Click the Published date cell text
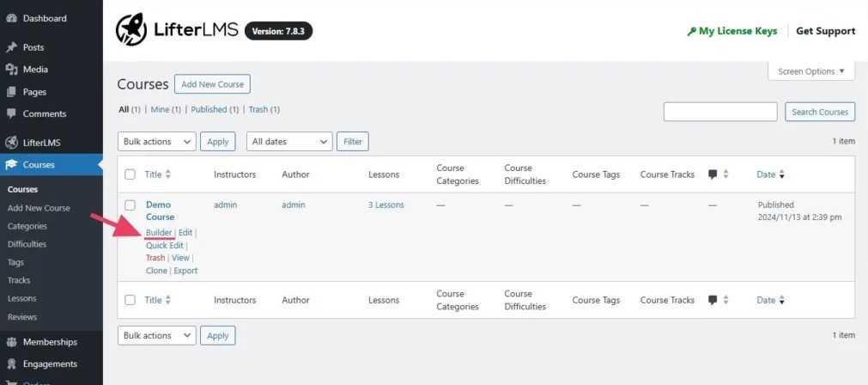This screenshot has height=385, width=868. (799, 211)
